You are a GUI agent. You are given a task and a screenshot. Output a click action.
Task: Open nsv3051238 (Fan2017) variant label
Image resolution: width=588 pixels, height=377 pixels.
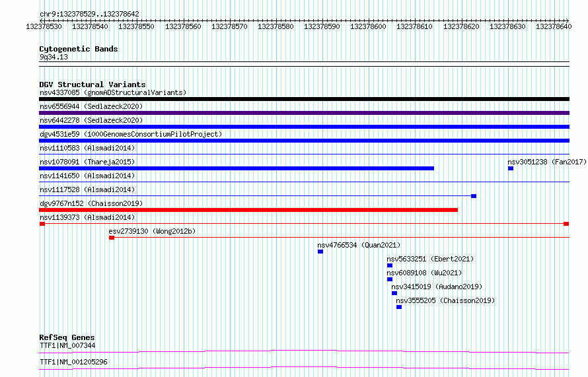[547, 162]
